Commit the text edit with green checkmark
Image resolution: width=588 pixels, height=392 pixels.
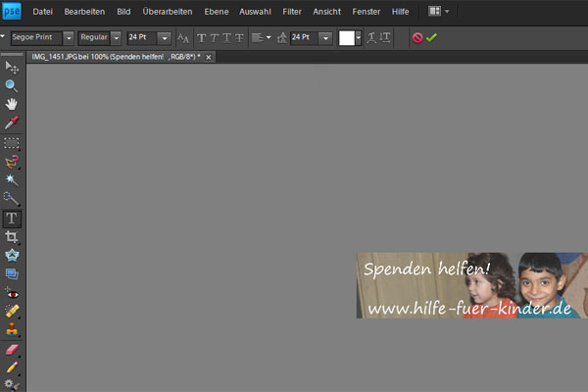click(431, 38)
